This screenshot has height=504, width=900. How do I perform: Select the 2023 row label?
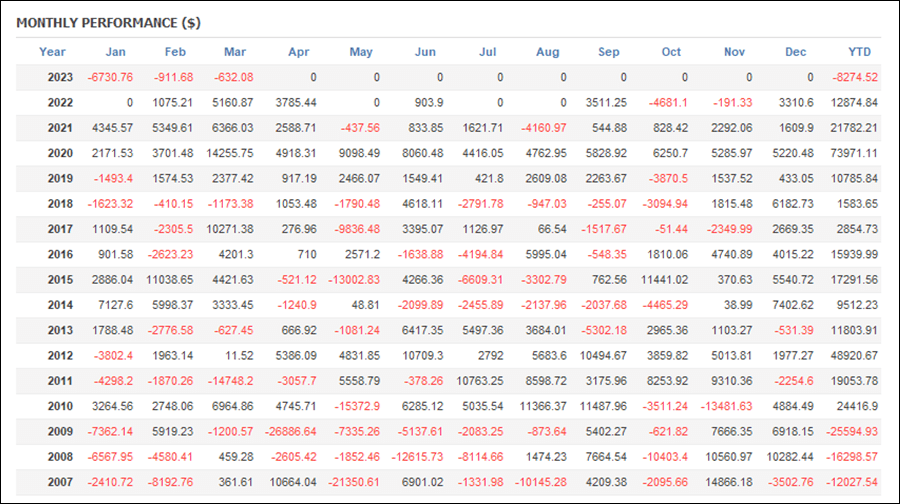[x=60, y=77]
